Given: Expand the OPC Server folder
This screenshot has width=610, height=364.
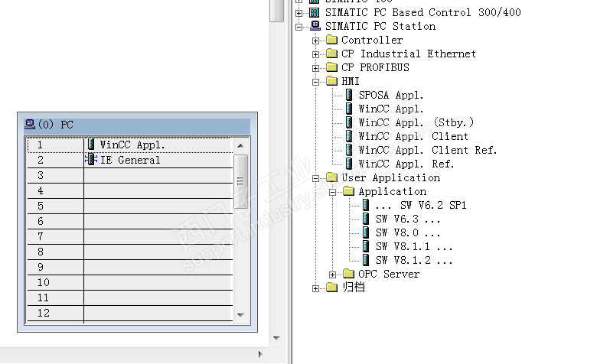Looking at the screenshot, I should [332, 275].
